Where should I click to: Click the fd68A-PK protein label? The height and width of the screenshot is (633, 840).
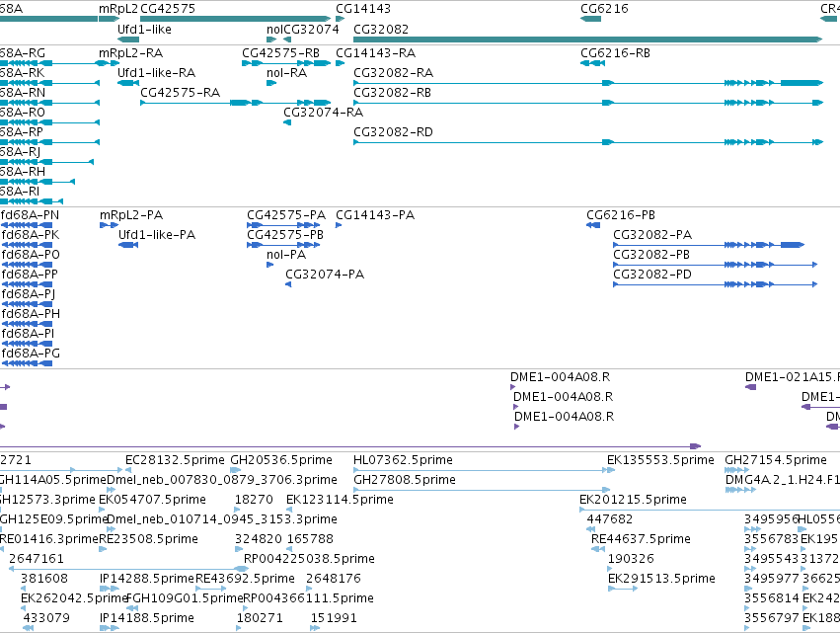coord(31,235)
